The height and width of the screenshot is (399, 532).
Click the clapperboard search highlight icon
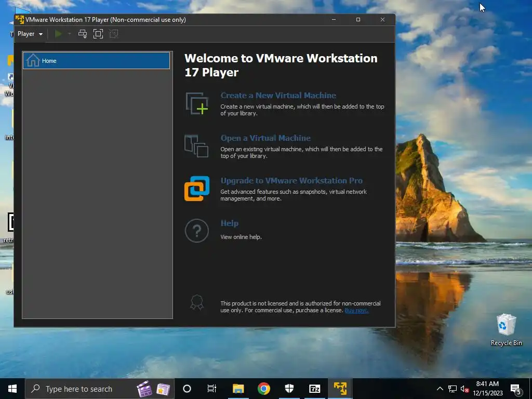click(144, 389)
